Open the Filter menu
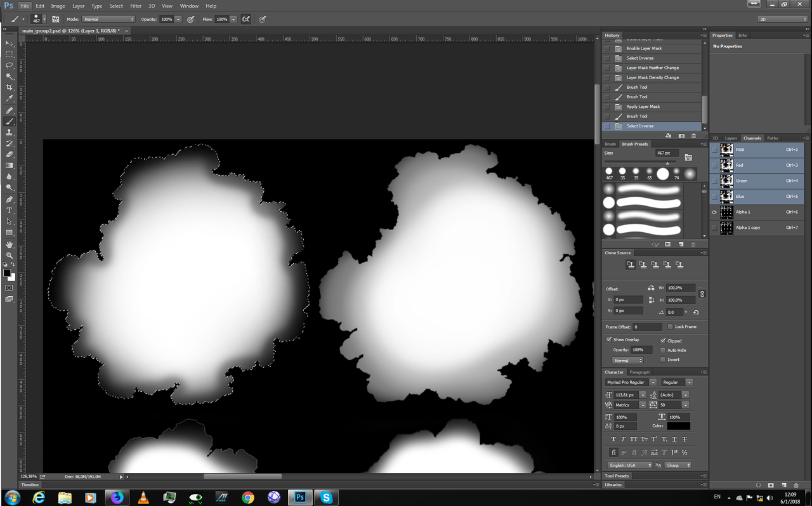 (136, 6)
